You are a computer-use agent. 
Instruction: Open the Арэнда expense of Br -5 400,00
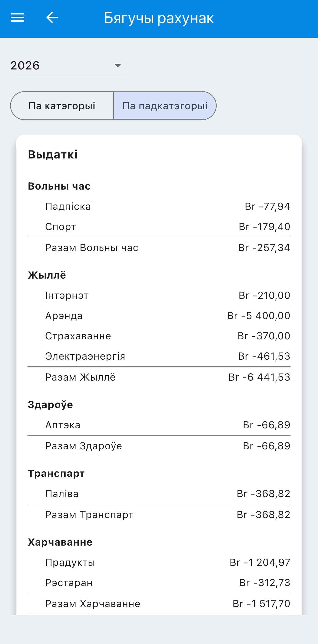(159, 316)
